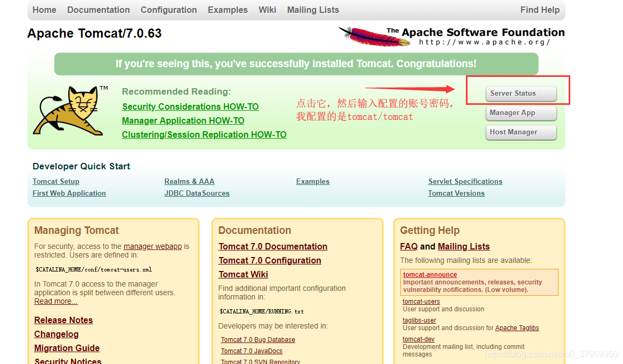Click Examples link in Developer Quick Start
Screen dimensions: 623x364
point(313,181)
